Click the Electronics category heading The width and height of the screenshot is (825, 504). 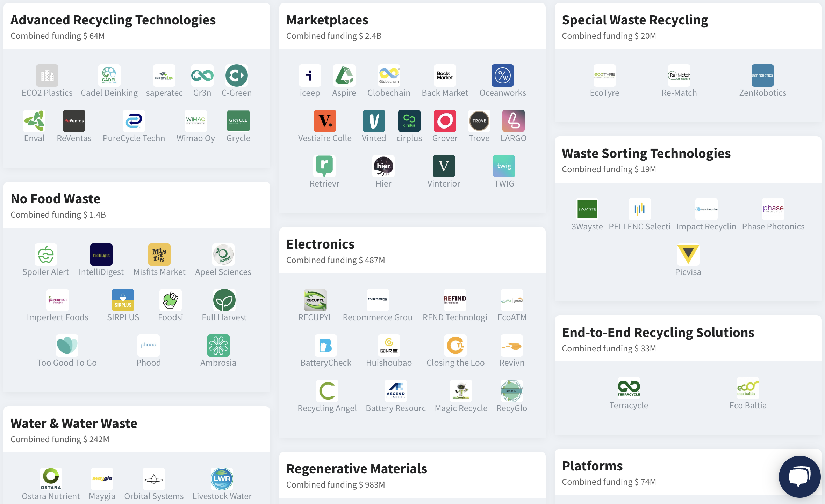pos(321,244)
